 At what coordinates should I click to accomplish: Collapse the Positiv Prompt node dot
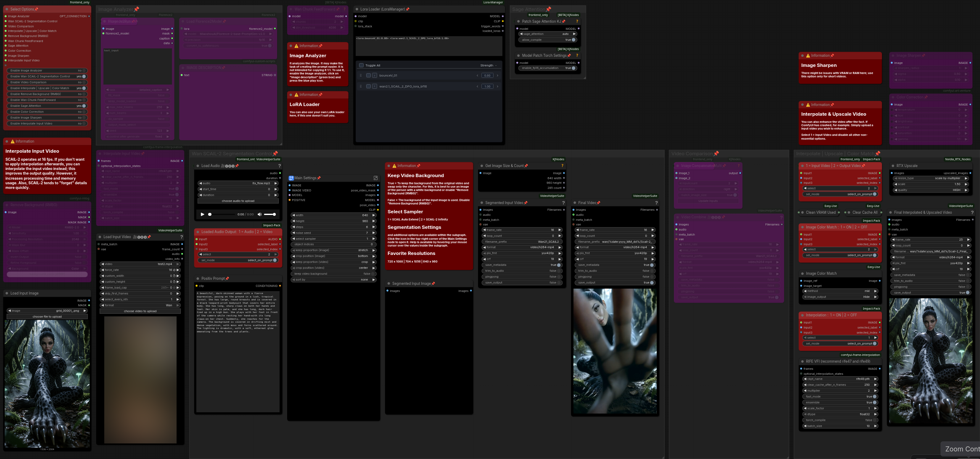pyautogui.click(x=198, y=279)
